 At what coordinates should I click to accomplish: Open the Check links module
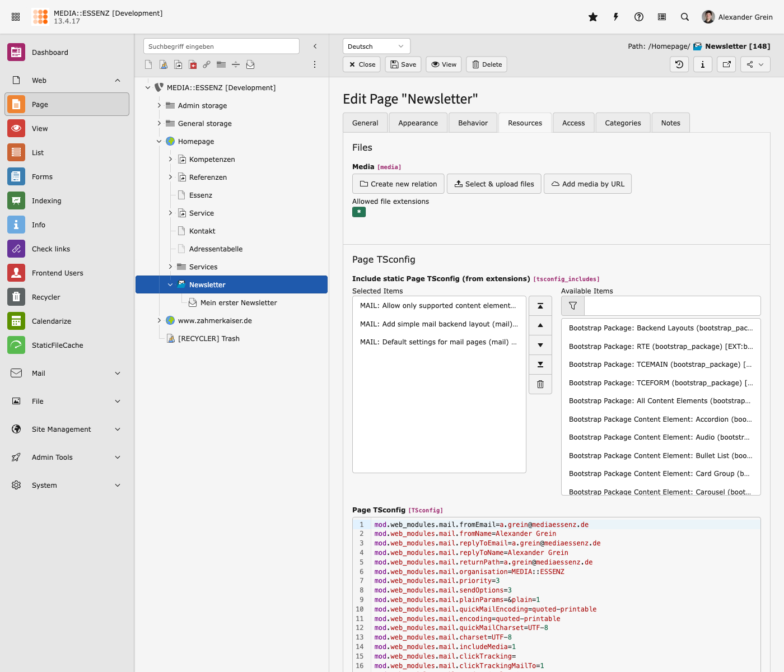[50, 249]
